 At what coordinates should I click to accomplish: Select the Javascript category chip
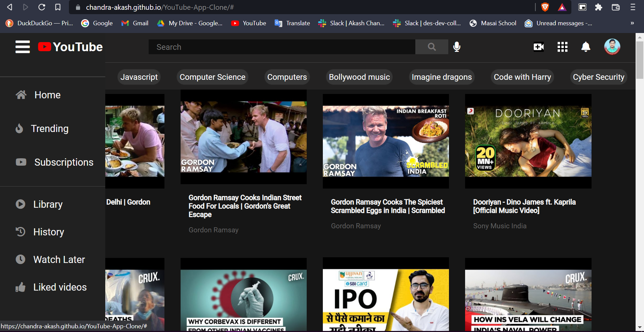[x=139, y=77]
